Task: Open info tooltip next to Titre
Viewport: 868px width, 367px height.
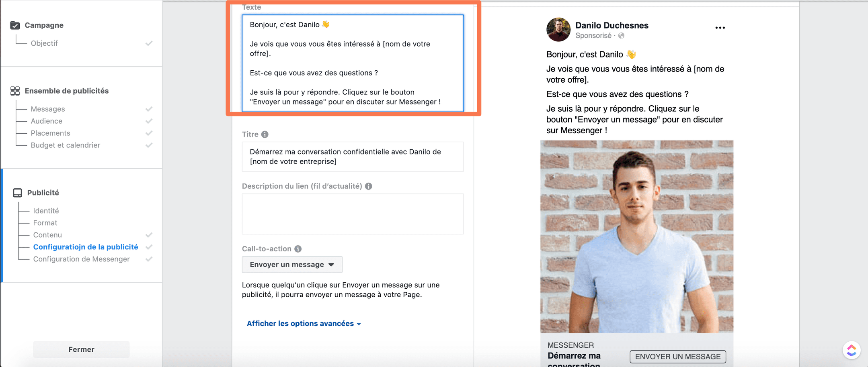Action: [265, 135]
